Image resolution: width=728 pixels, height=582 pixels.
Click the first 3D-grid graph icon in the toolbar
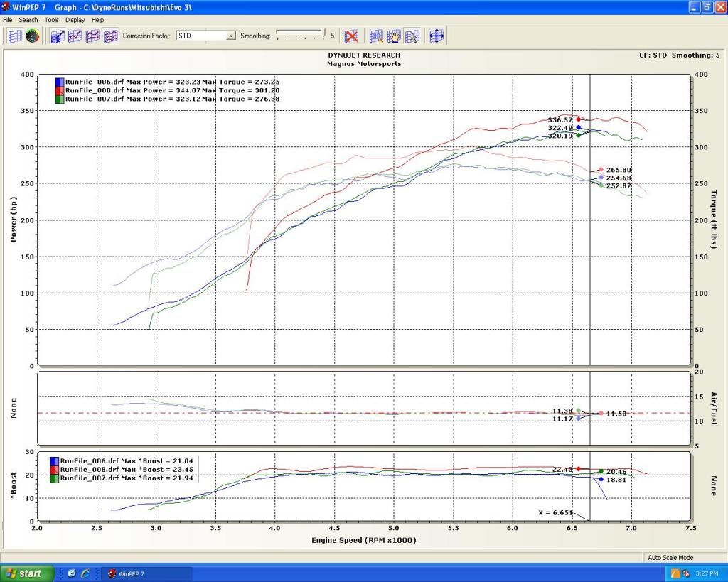(x=58, y=36)
